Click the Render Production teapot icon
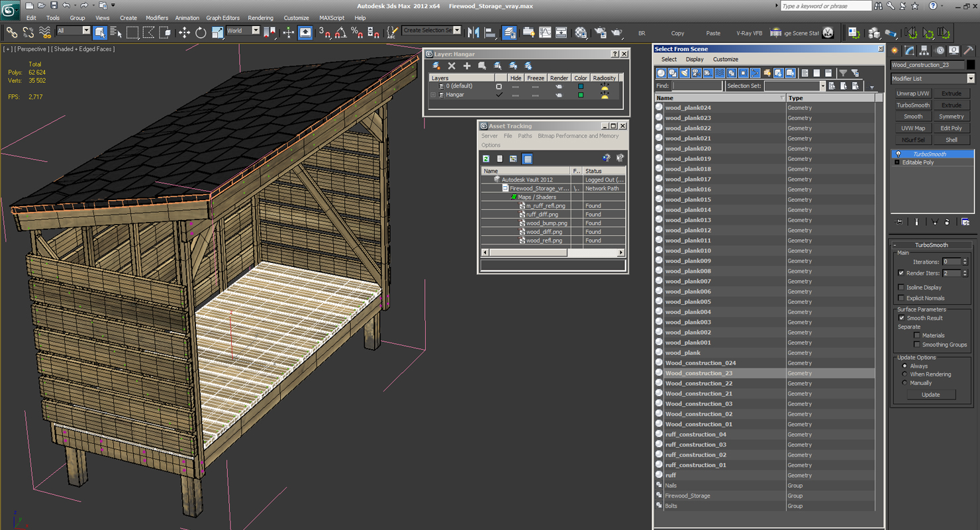The width and height of the screenshot is (980, 530). [x=616, y=32]
